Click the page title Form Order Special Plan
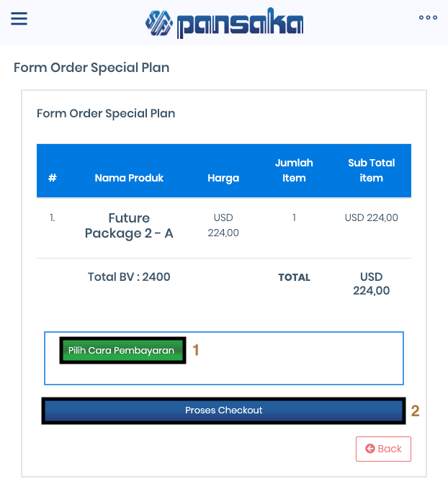The height and width of the screenshot is (489, 448). coord(91,68)
